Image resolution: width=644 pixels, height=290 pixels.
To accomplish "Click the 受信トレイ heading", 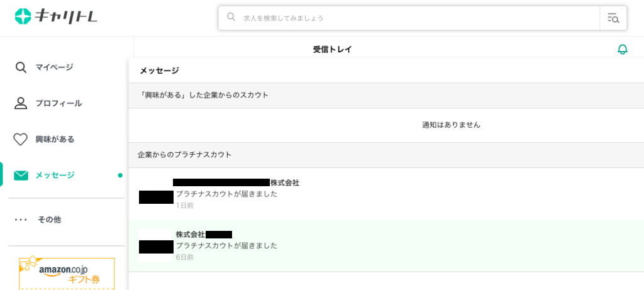I will [x=333, y=50].
